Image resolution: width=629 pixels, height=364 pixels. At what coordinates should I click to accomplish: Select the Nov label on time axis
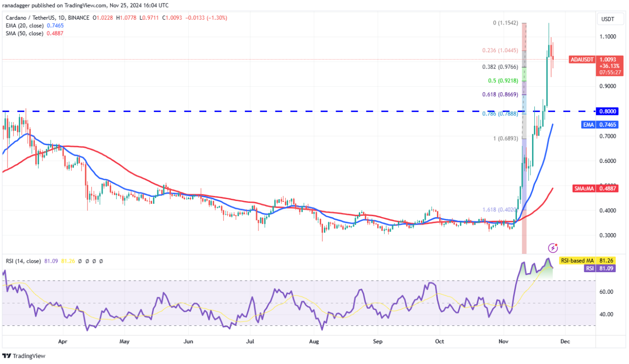(x=503, y=341)
